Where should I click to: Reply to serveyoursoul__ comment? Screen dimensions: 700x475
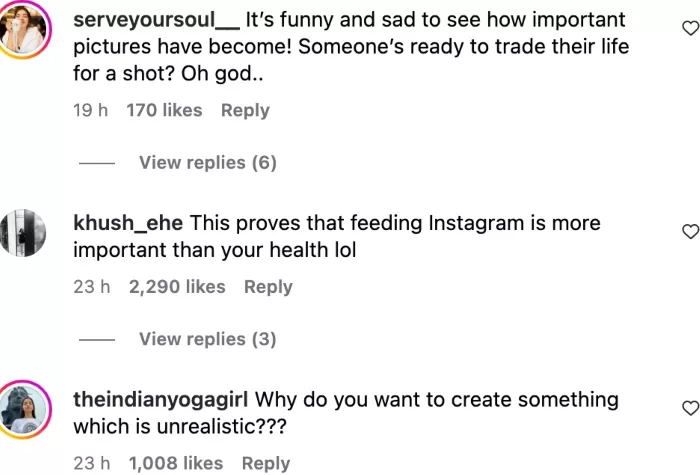pos(245,110)
